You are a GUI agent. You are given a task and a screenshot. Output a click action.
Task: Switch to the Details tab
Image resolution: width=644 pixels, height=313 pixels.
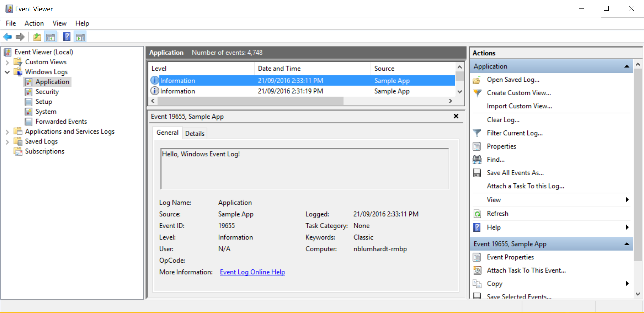[195, 134]
